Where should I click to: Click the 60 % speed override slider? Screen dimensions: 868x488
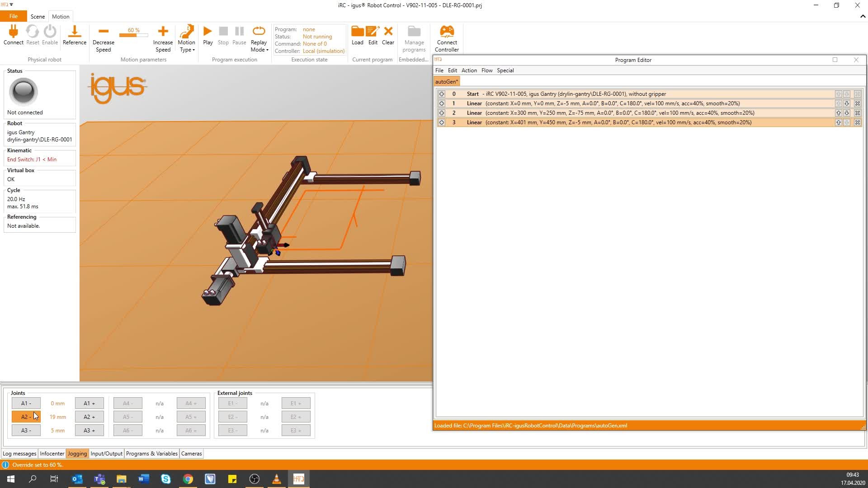(133, 35)
